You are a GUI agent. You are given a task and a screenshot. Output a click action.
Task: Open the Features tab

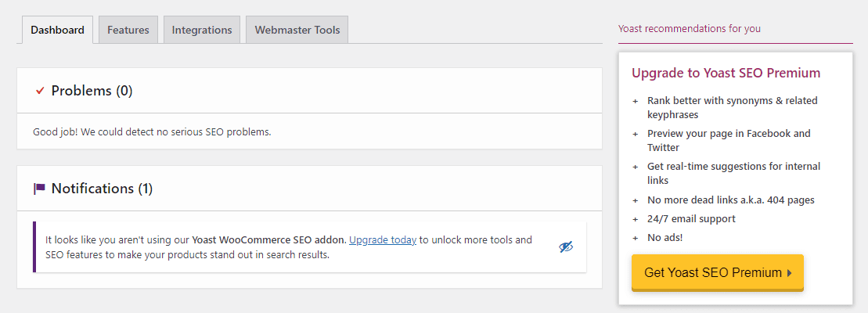tap(128, 30)
